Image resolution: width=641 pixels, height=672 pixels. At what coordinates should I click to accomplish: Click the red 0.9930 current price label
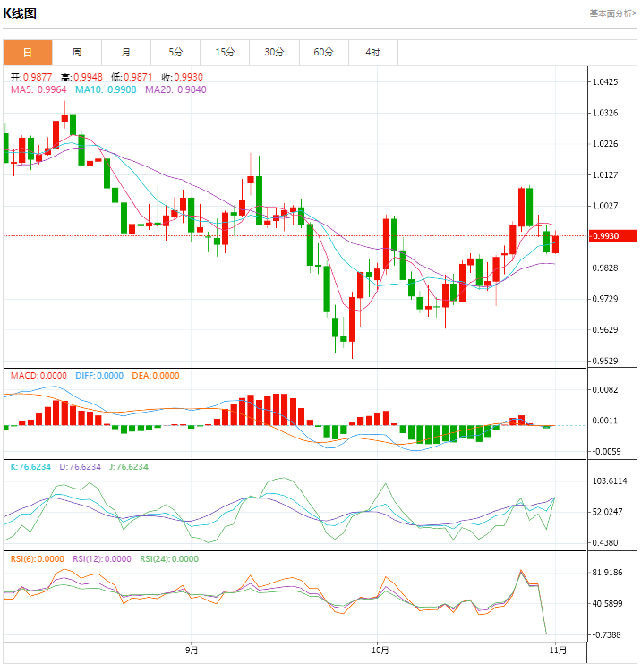[x=611, y=236]
